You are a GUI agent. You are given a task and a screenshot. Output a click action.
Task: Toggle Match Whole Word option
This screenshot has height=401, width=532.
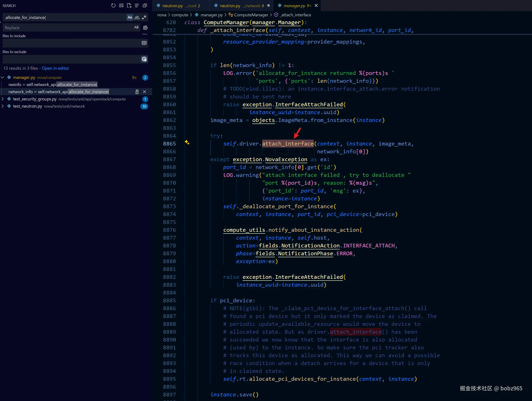[x=137, y=17]
